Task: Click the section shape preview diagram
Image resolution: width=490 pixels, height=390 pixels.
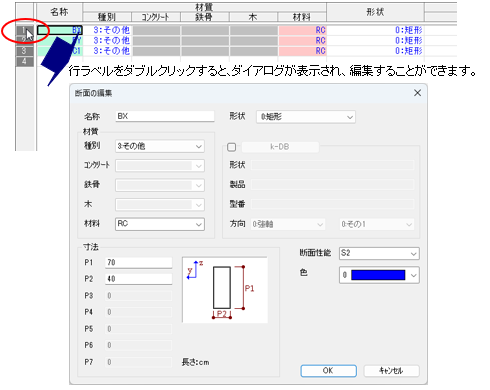Action: coord(225,290)
